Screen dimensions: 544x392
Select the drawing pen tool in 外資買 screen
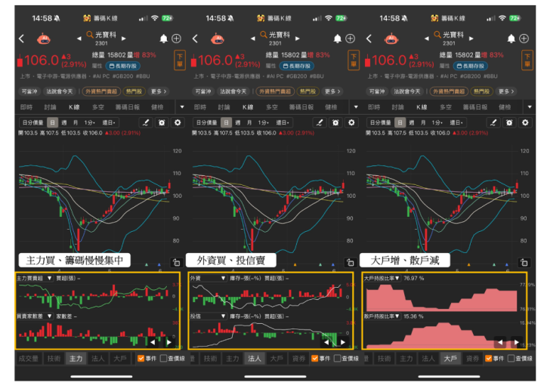point(320,122)
